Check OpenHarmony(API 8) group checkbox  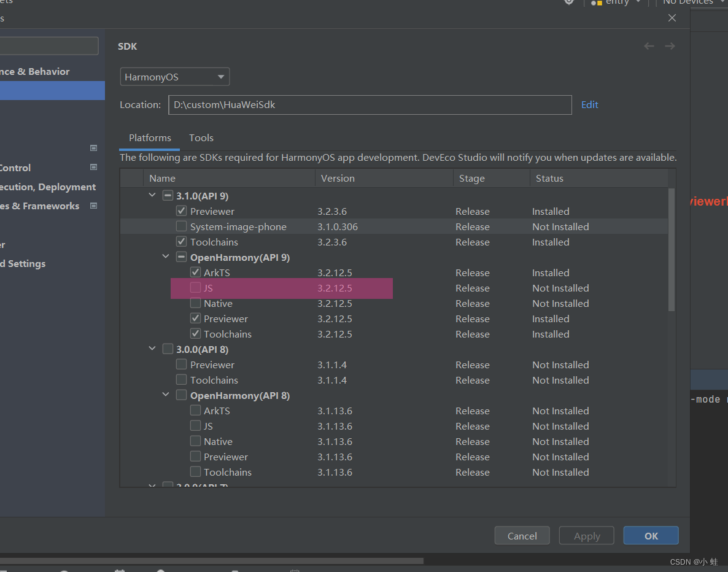(182, 395)
